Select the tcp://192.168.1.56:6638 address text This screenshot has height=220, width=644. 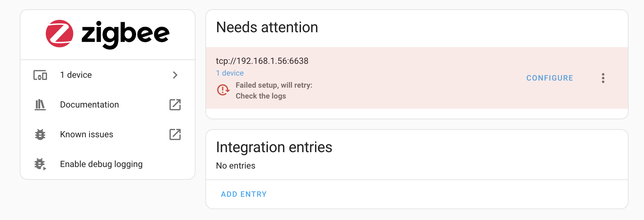(262, 61)
